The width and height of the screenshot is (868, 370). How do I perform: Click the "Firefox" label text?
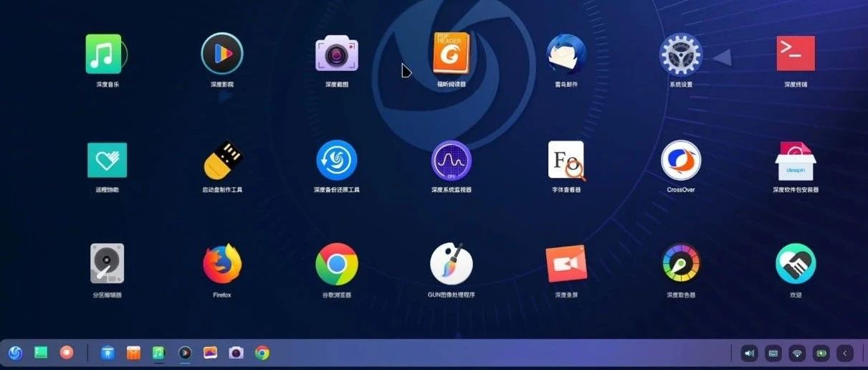(x=222, y=295)
